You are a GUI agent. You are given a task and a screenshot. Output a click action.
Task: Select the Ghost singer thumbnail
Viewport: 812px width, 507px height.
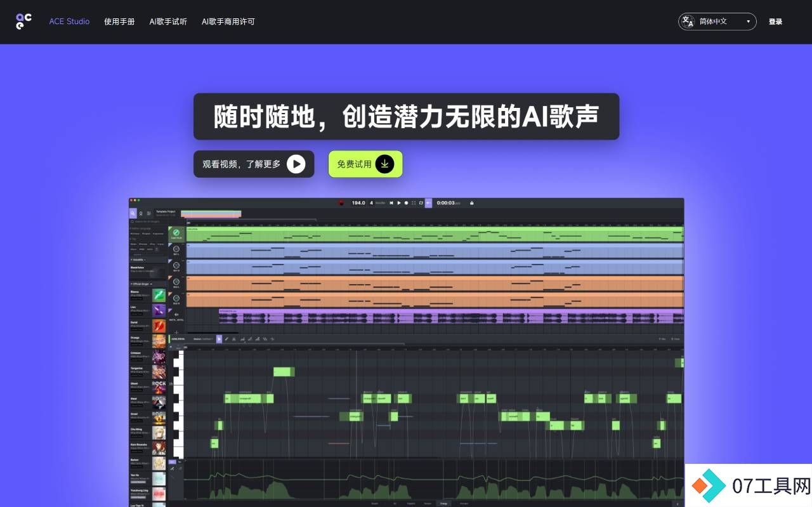[159, 387]
